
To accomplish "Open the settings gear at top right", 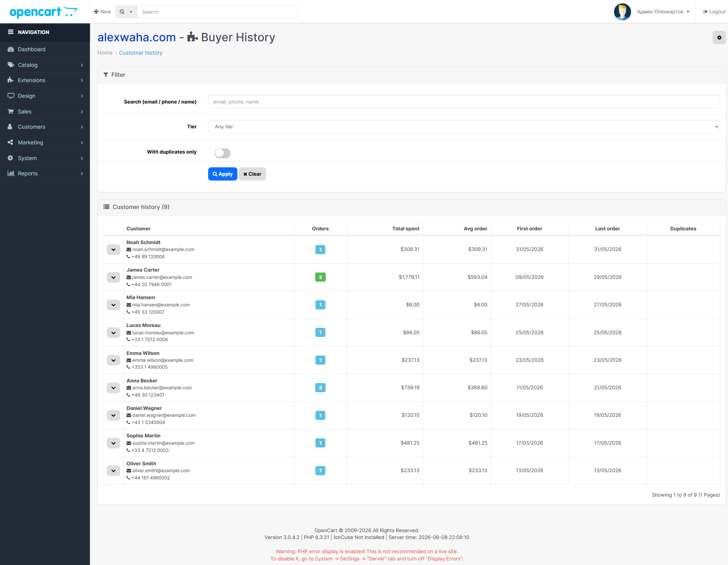I will click(719, 37).
